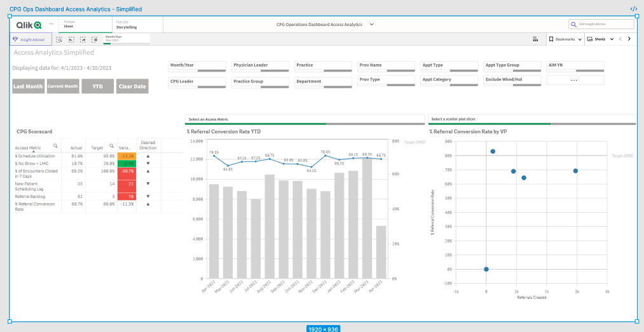Click the embed code icon top right
Viewport: 644px width, 332px height.
[634, 9]
